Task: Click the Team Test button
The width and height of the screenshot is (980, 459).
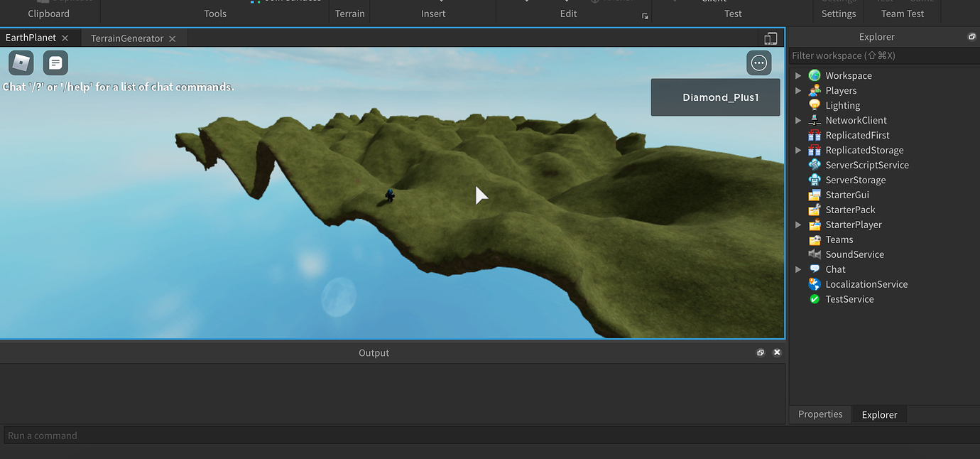Action: click(x=902, y=13)
